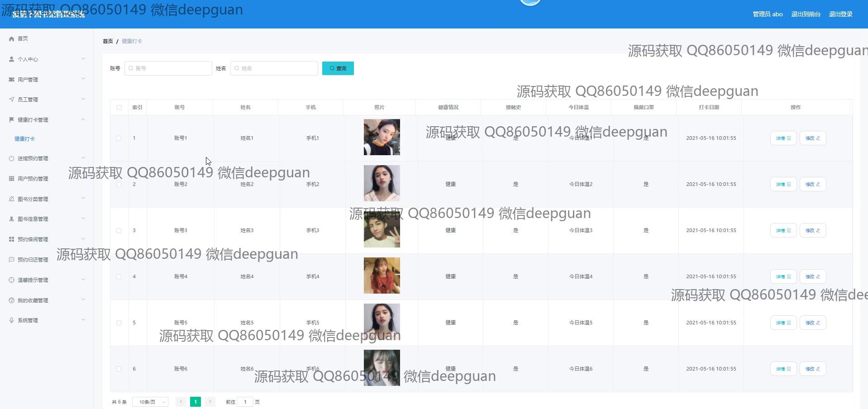This screenshot has width=868, height=409.
Task: Open the 健康打卡 submenu item
Action: (24, 139)
